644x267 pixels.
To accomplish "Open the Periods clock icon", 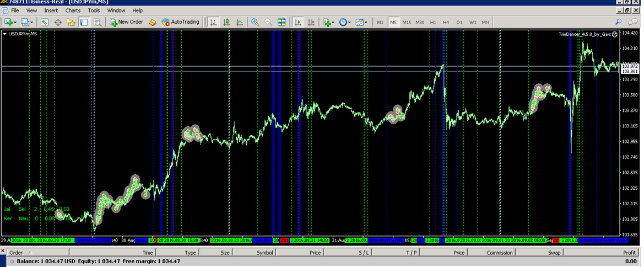I will coord(343,22).
